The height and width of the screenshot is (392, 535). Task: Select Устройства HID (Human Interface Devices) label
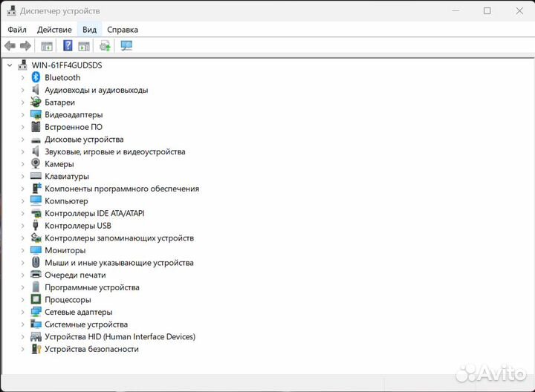coord(120,336)
